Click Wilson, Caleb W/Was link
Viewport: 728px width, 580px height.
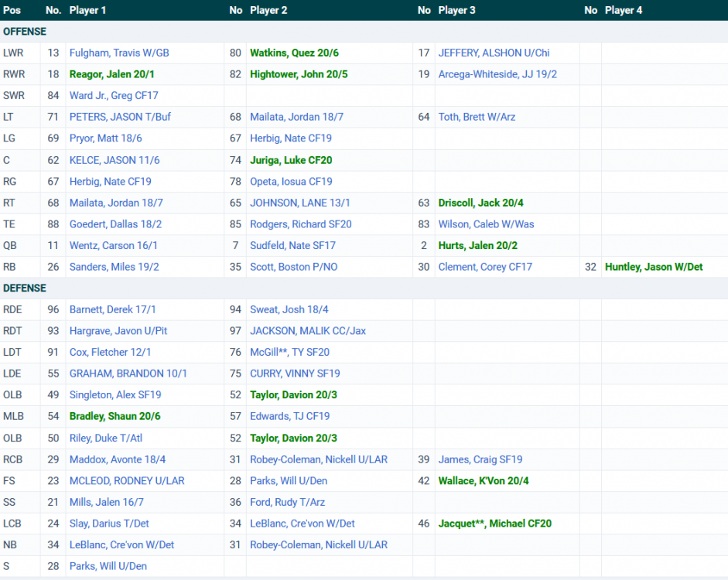[487, 224]
